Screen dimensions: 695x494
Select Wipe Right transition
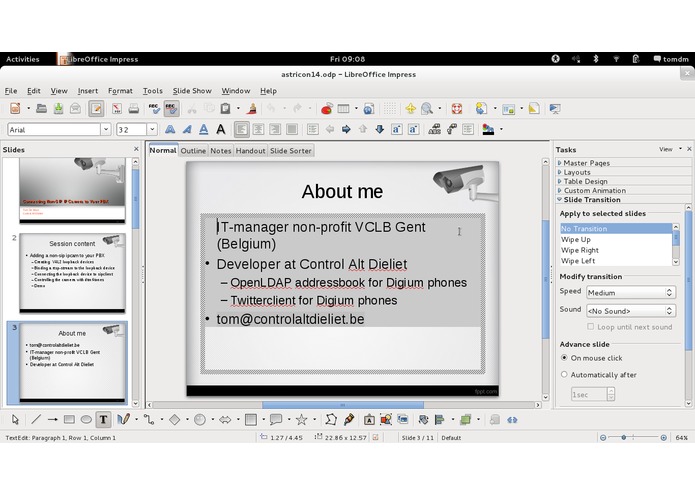[616, 250]
